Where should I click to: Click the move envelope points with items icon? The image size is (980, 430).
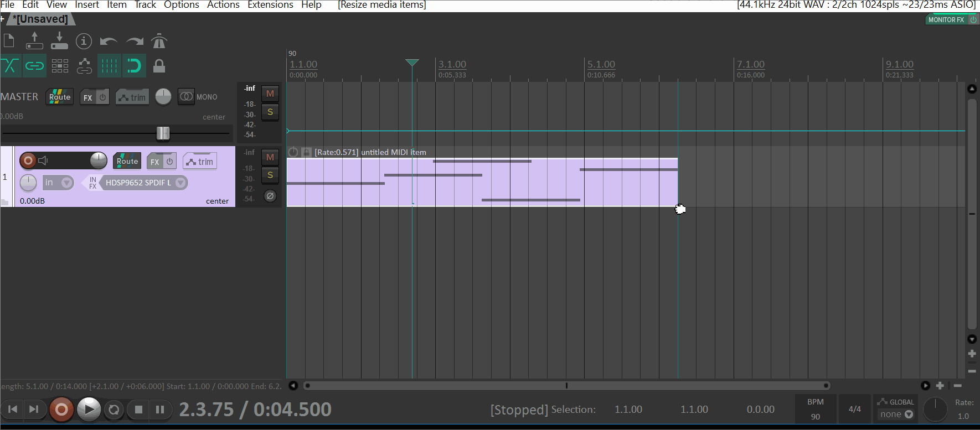[x=84, y=66]
